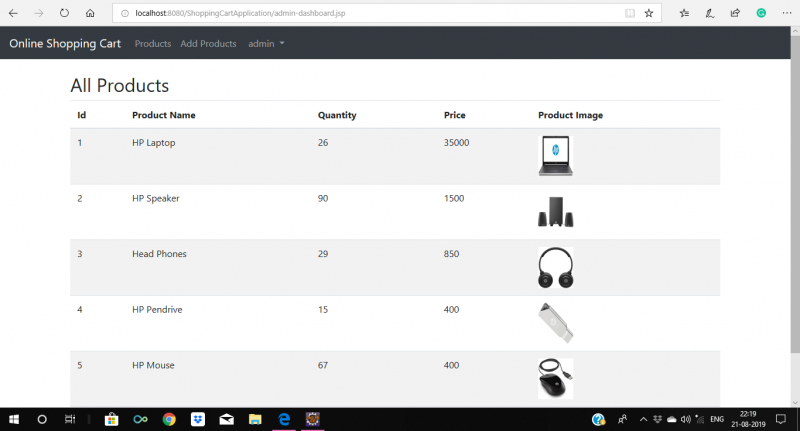Share this page using the share icon
Image resolution: width=800 pixels, height=431 pixels.
point(735,13)
